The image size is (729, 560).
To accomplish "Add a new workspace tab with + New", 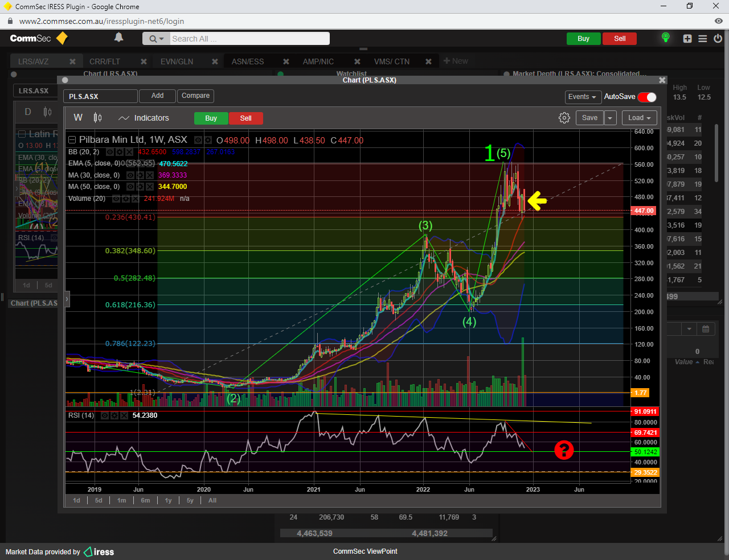I will (x=456, y=61).
